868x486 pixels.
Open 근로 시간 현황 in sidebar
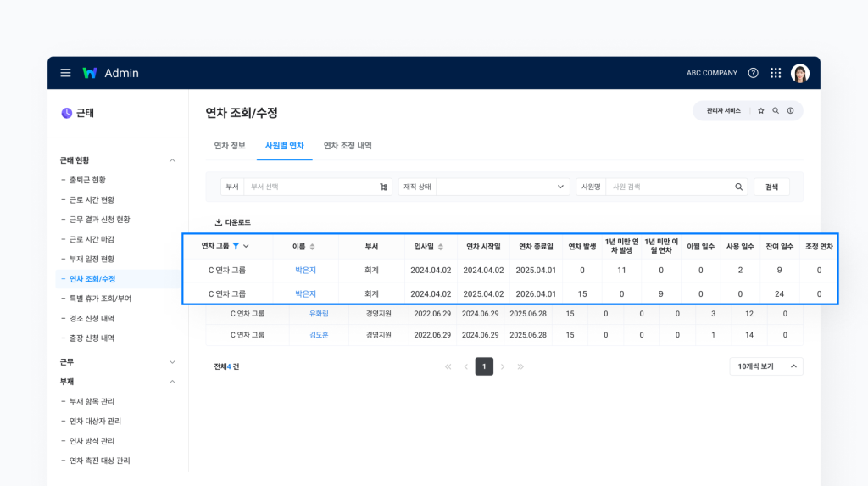92,199
